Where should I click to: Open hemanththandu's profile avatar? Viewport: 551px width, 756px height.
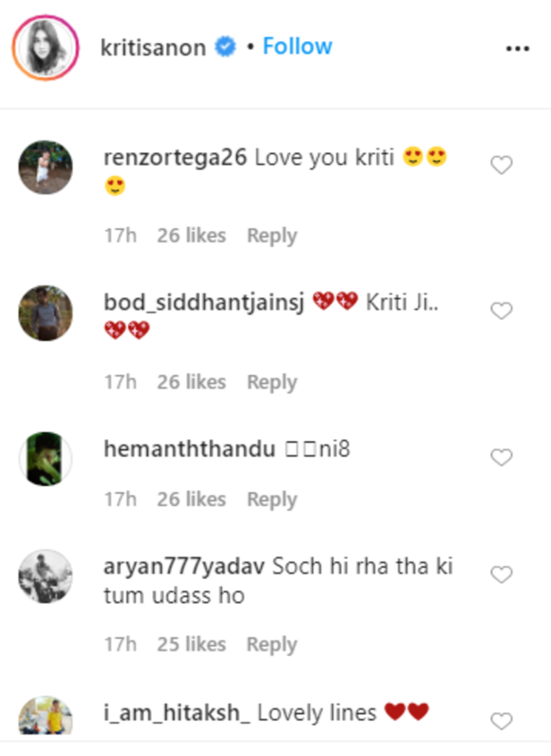coord(45,459)
